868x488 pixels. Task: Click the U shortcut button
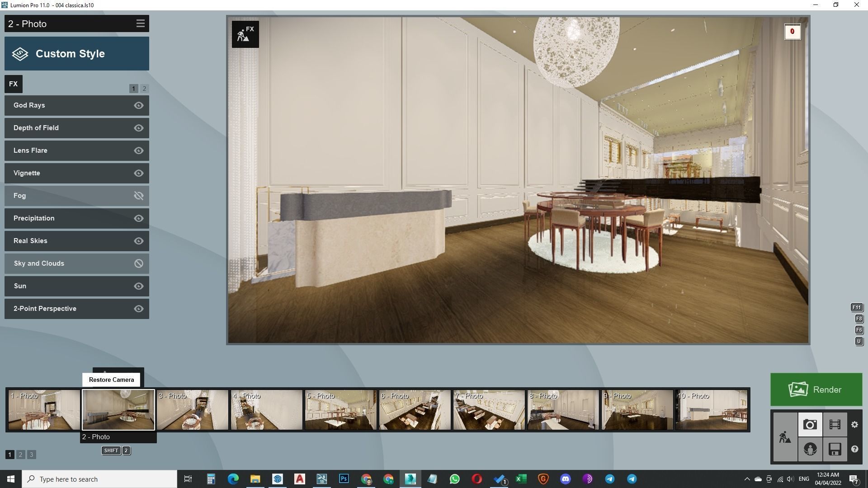[x=859, y=341]
